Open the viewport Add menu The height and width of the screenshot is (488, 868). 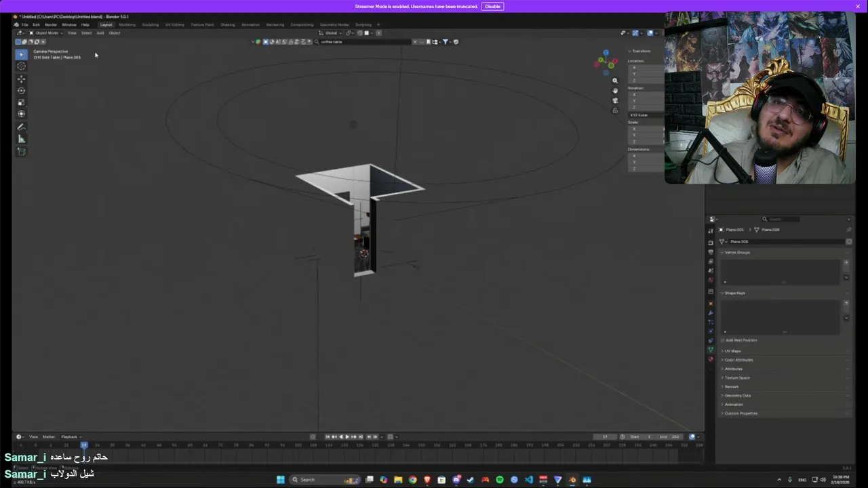click(x=100, y=33)
